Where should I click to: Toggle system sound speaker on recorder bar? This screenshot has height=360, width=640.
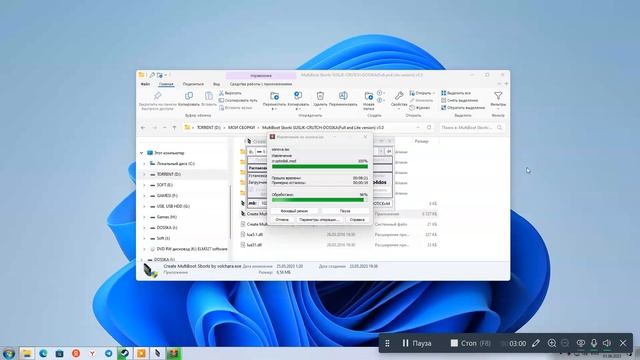(x=607, y=343)
